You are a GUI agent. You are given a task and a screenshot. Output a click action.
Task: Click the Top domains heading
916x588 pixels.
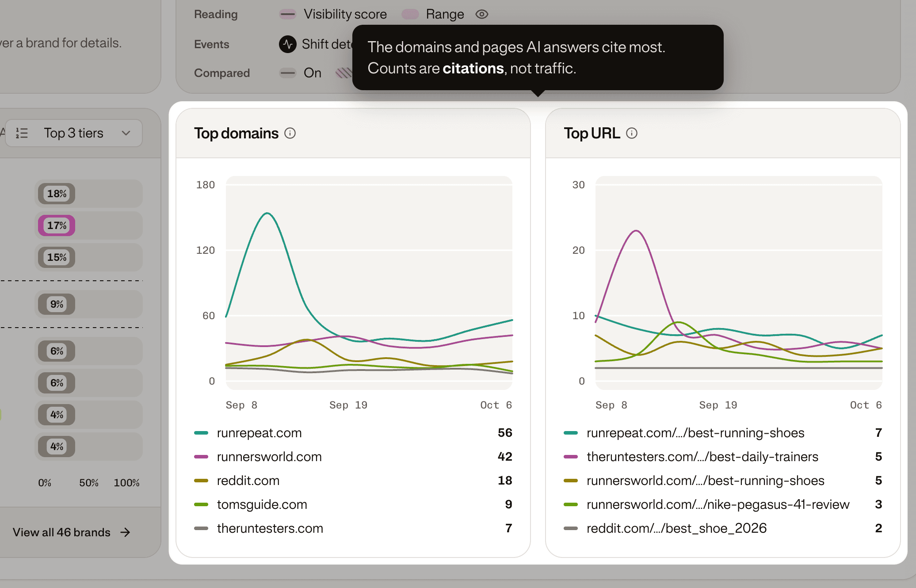[x=236, y=133]
